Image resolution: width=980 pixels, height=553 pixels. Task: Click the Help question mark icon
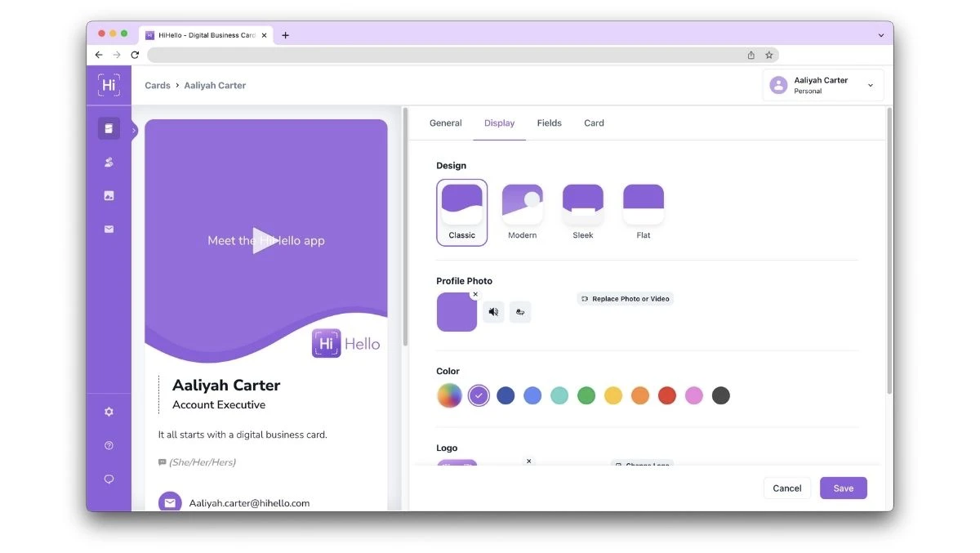click(109, 445)
